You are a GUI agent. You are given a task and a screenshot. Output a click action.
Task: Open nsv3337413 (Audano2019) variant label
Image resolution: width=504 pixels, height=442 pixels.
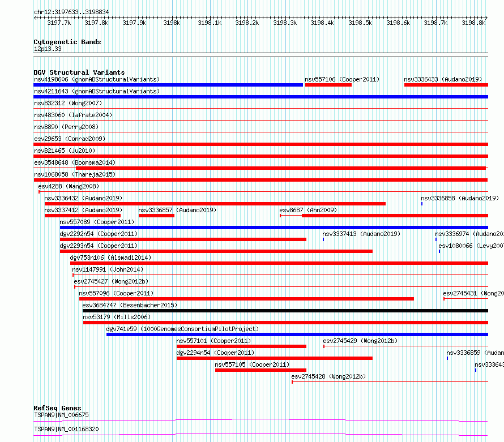click(x=361, y=234)
